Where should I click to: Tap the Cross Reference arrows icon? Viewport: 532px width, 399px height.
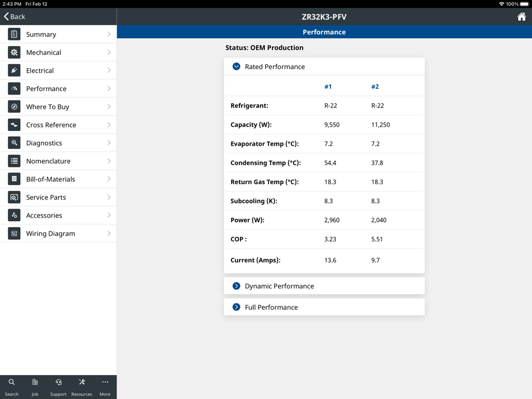(14, 125)
